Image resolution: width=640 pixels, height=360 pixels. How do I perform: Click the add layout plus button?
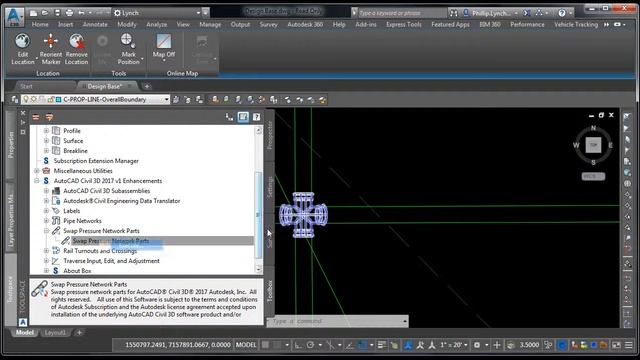click(79, 333)
